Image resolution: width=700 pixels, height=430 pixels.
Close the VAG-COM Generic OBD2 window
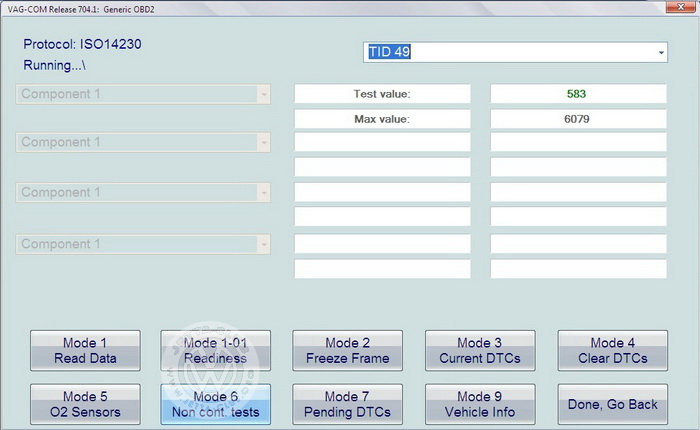680,7
